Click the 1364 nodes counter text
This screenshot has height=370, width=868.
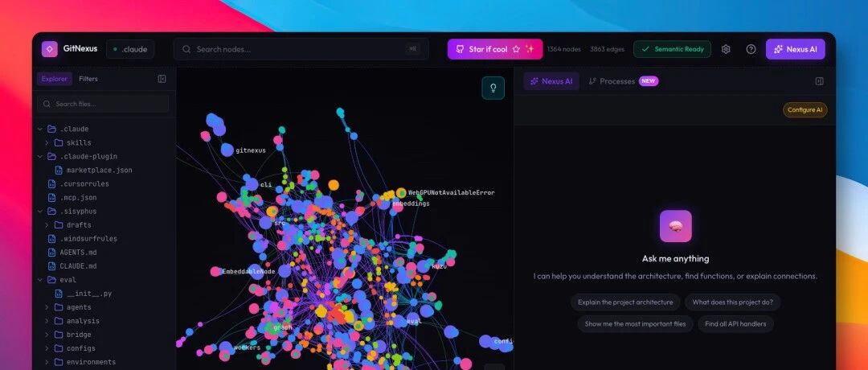click(563, 49)
